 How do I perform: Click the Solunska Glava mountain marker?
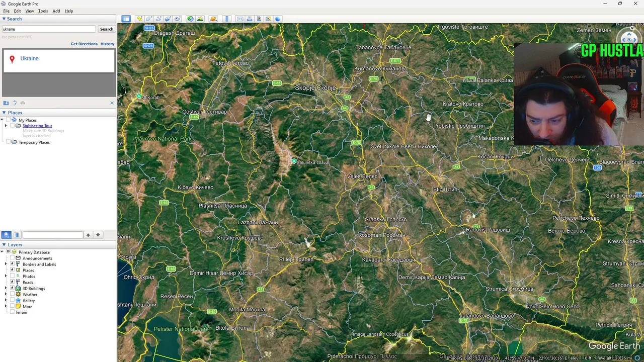294,161
